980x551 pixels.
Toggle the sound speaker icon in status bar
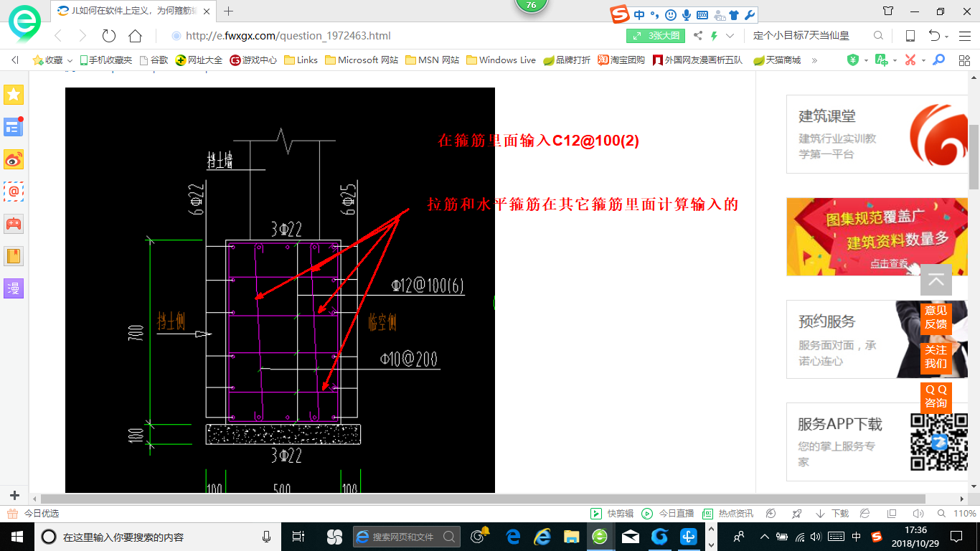click(x=918, y=514)
